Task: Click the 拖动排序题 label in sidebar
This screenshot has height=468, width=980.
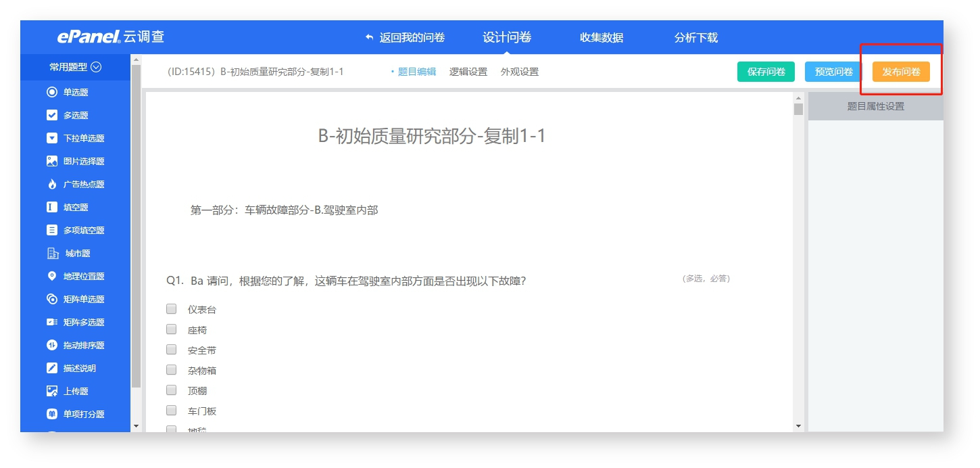Action: [84, 345]
